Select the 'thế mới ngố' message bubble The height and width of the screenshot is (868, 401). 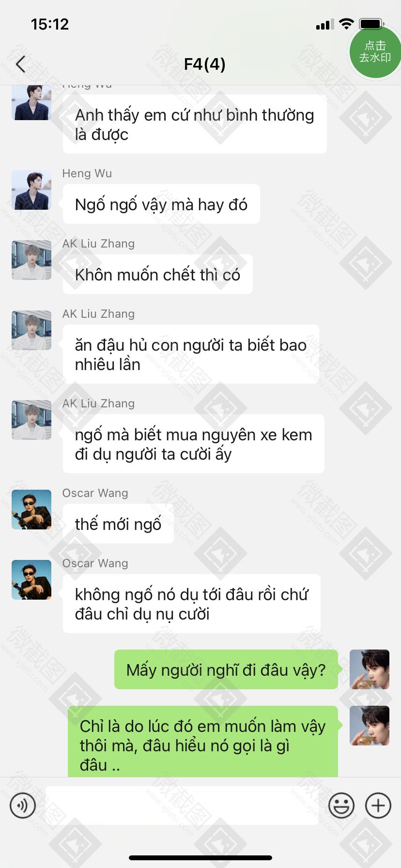118,524
